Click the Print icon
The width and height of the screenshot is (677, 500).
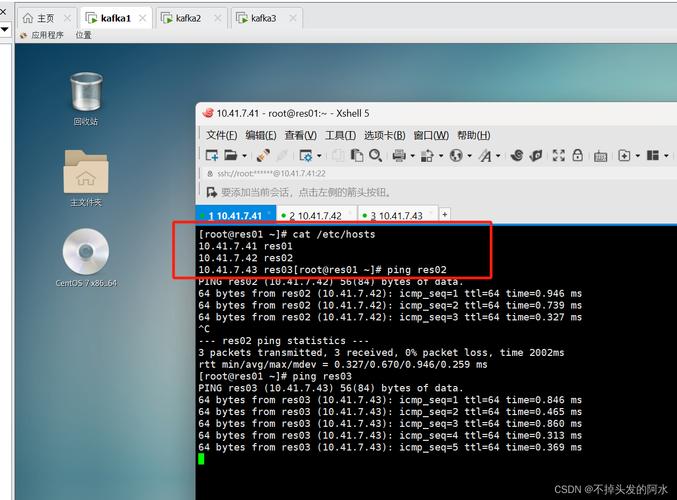(399, 155)
